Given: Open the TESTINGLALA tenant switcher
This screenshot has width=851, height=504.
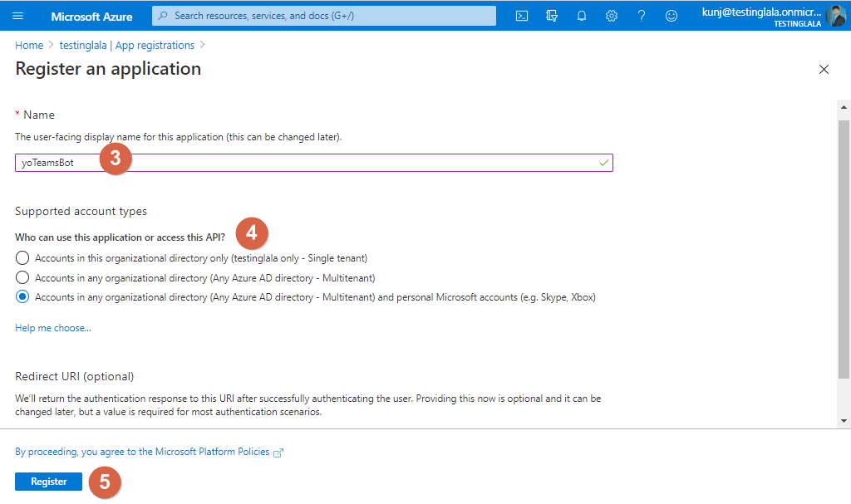Looking at the screenshot, I should coord(797,24).
